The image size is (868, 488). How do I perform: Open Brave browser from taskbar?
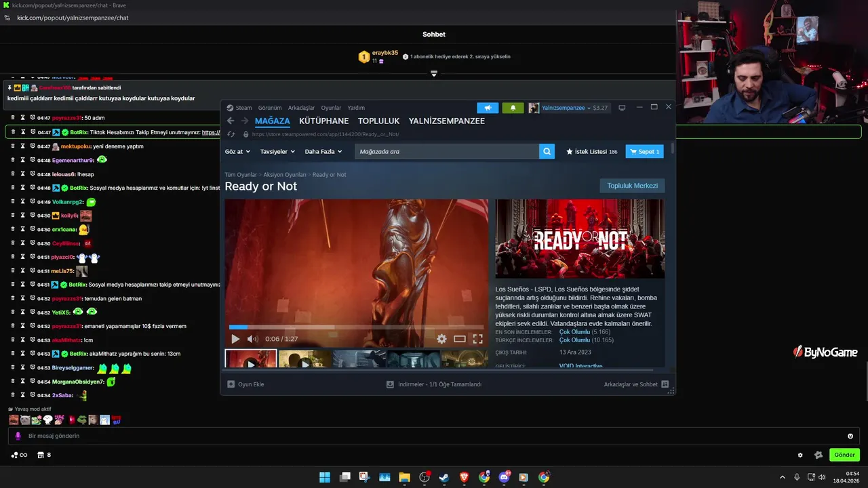[x=464, y=477]
